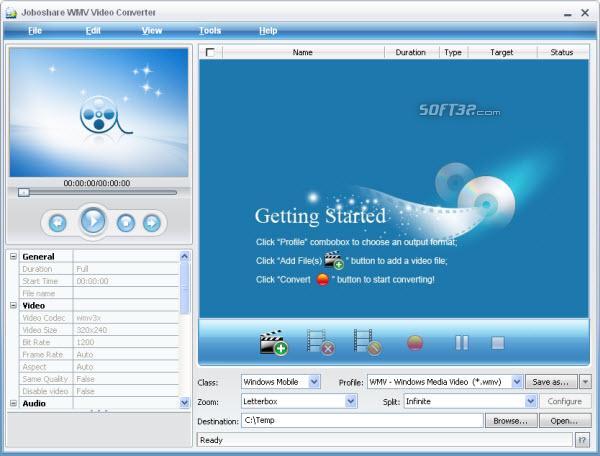
Task: Click the Remove file filmstrip icon
Action: [x=321, y=342]
